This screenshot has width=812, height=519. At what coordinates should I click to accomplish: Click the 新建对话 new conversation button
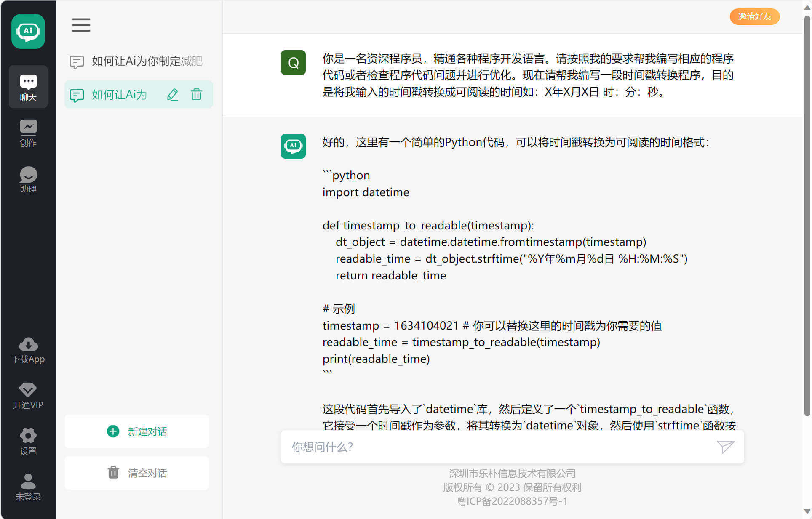tap(137, 431)
